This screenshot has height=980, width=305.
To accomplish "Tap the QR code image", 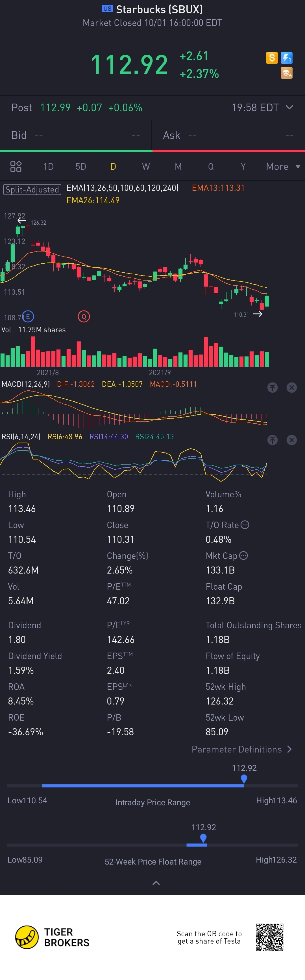I will (x=270, y=937).
